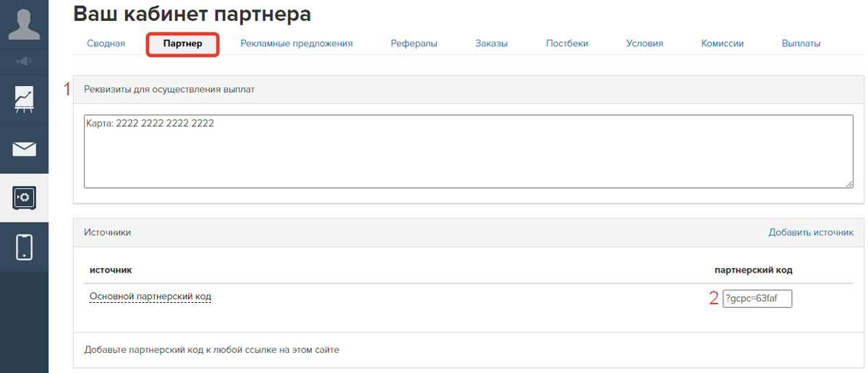Open the mobile phone sidebar icon
868x373 pixels.
[24, 247]
